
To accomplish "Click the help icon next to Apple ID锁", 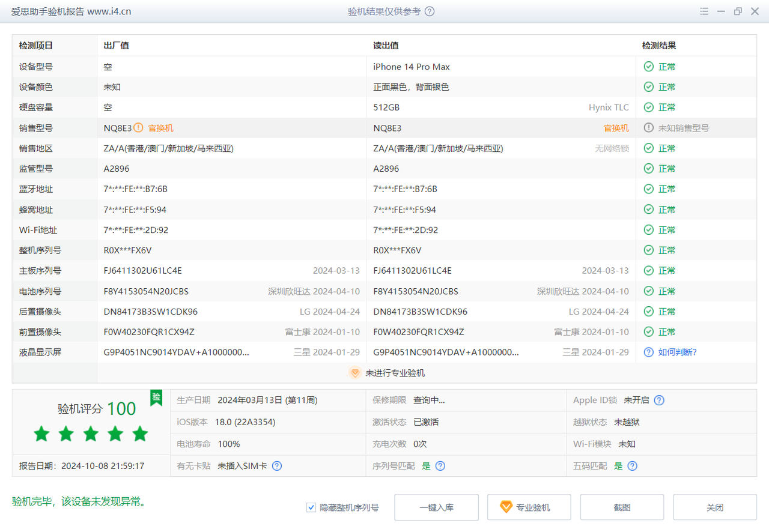I will 659,401.
